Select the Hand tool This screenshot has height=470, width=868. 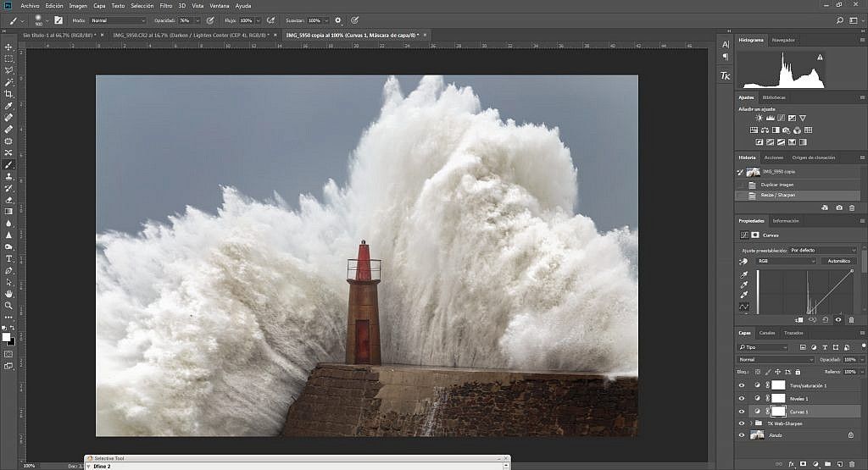tap(8, 294)
